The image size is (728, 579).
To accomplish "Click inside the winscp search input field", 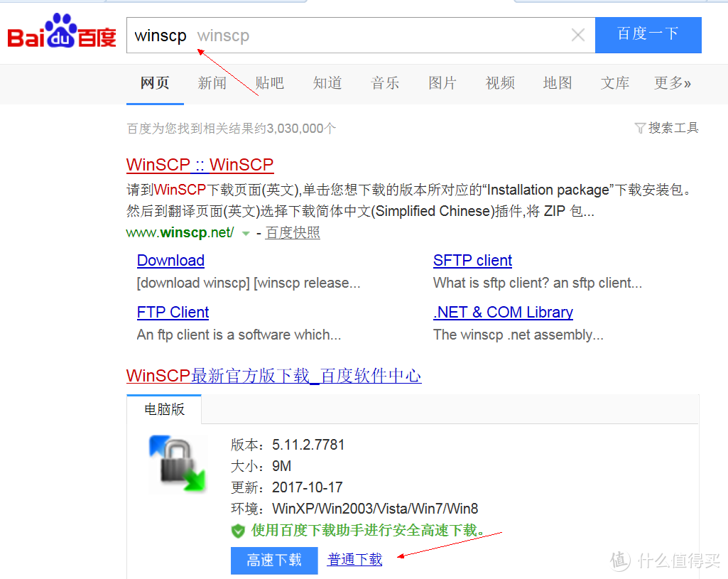I will tap(320, 35).
